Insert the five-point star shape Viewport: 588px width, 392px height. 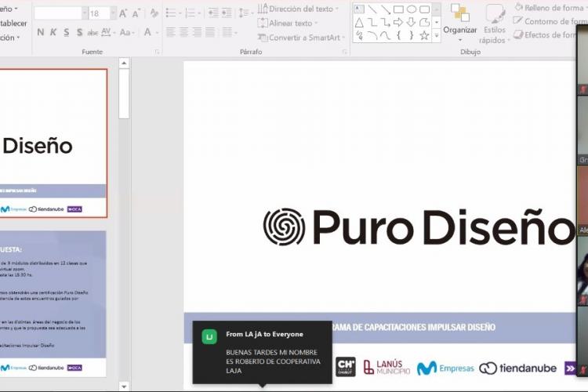click(x=424, y=35)
